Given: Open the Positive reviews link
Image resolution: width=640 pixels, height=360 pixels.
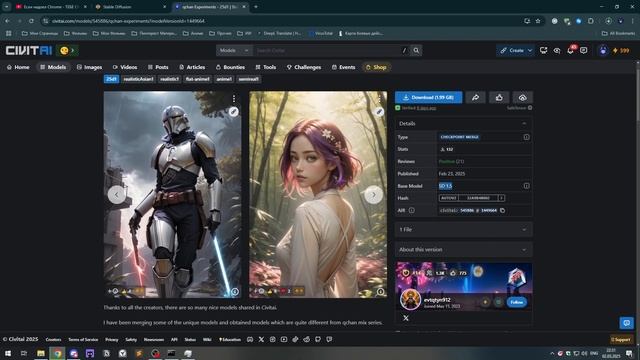Looking at the screenshot, I should [x=451, y=162].
